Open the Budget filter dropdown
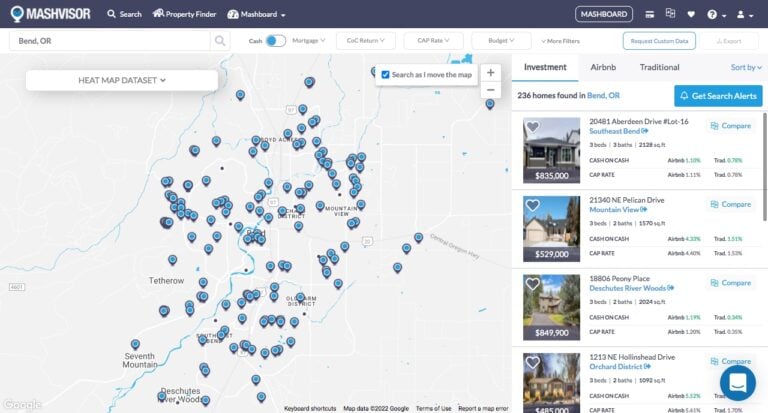Image resolution: width=768 pixels, height=413 pixels. point(502,41)
